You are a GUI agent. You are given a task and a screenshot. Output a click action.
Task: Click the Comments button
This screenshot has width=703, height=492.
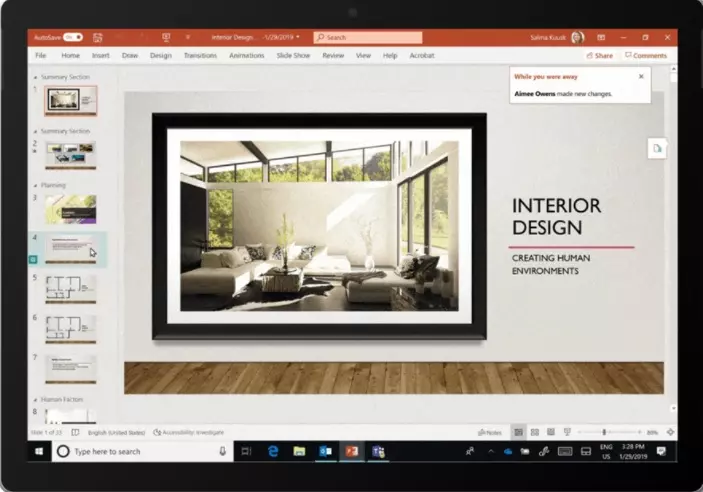646,56
